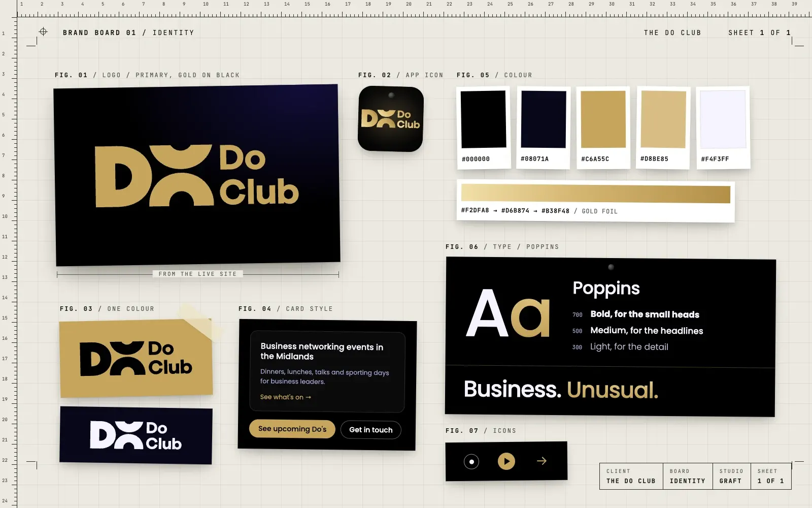Click the Fig. 06 Type Poppins caption
Screen dimensions: 812x508
point(502,247)
